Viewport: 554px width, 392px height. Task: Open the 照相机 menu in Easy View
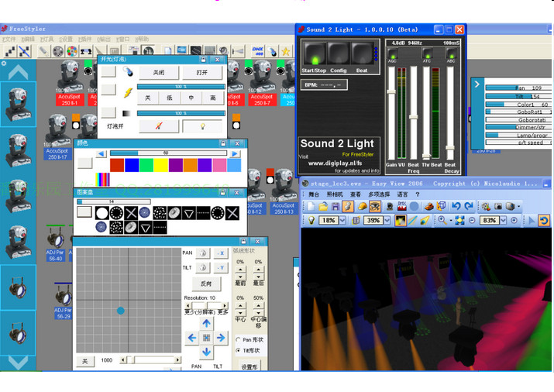click(x=335, y=194)
